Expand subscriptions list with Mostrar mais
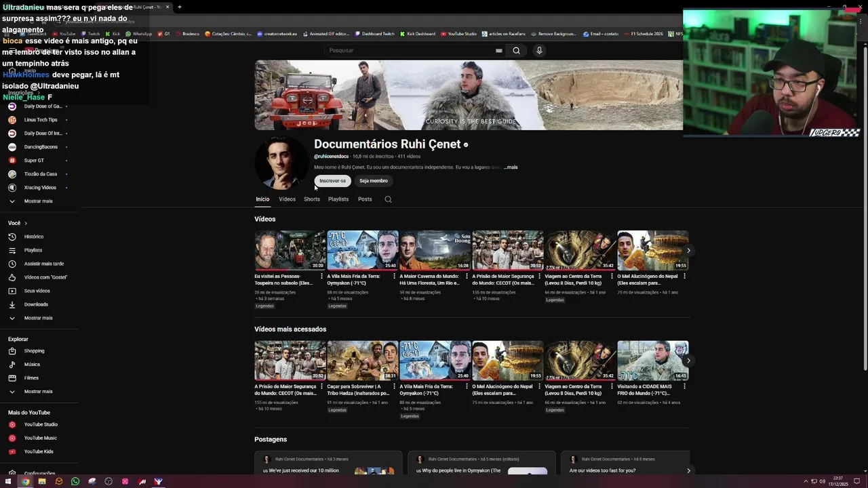Image resolution: width=868 pixels, height=488 pixels. click(x=38, y=201)
